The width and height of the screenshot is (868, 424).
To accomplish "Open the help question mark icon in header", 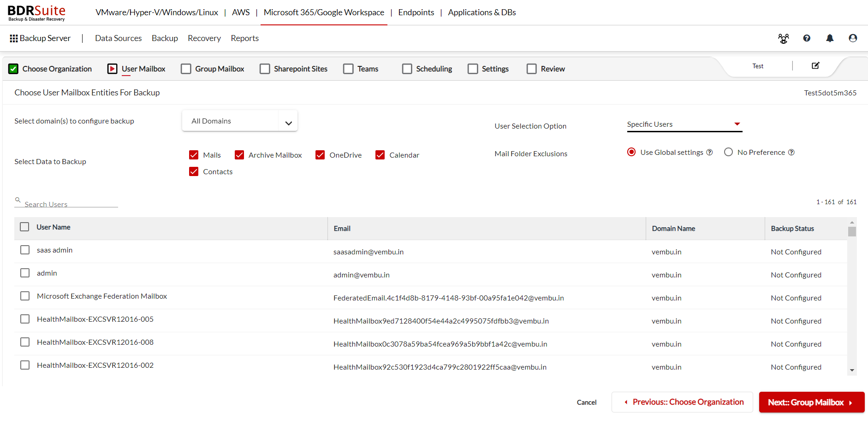I will point(807,38).
